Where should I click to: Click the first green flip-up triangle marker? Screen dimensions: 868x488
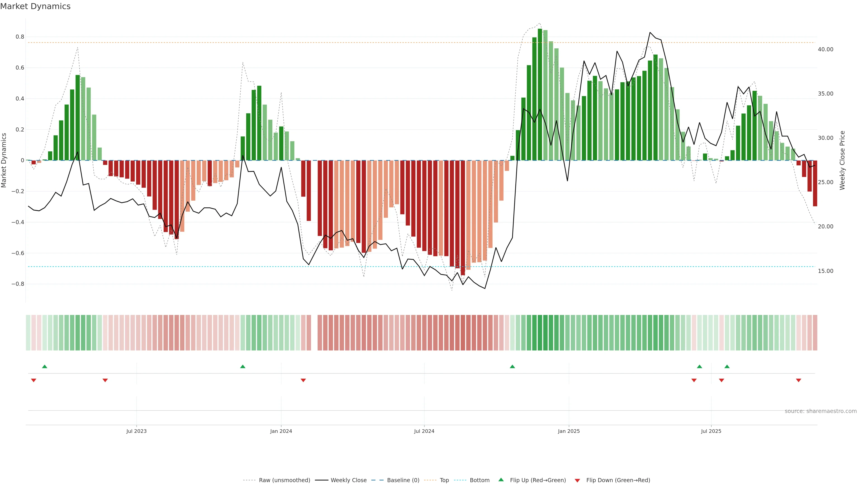[x=45, y=366]
